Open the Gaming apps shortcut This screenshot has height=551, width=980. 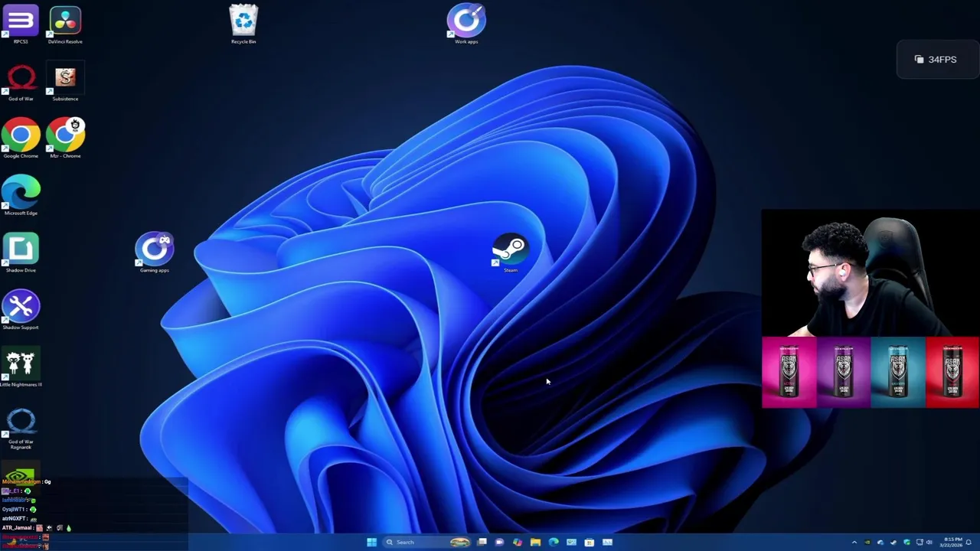point(154,252)
